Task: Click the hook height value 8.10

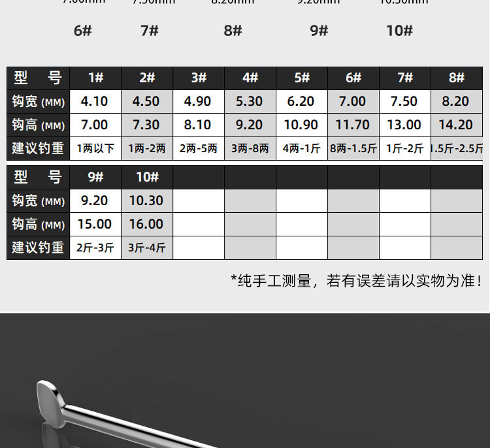Action: 199,125
